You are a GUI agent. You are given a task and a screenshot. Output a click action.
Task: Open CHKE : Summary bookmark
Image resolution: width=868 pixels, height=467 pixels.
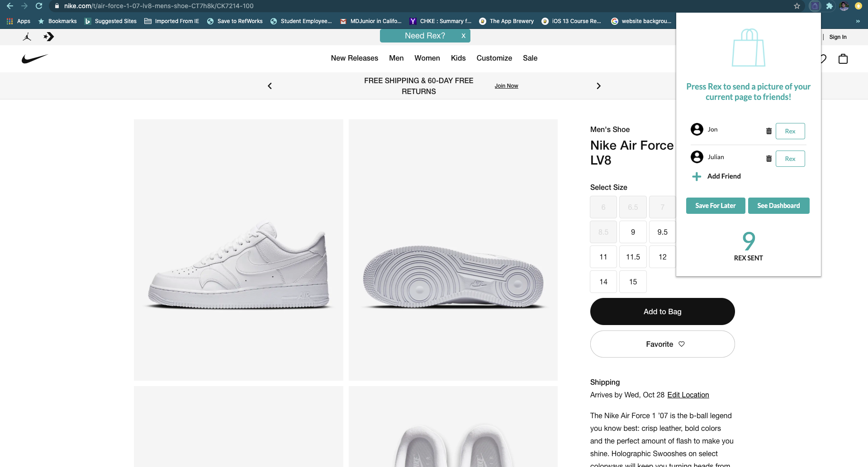tap(441, 21)
